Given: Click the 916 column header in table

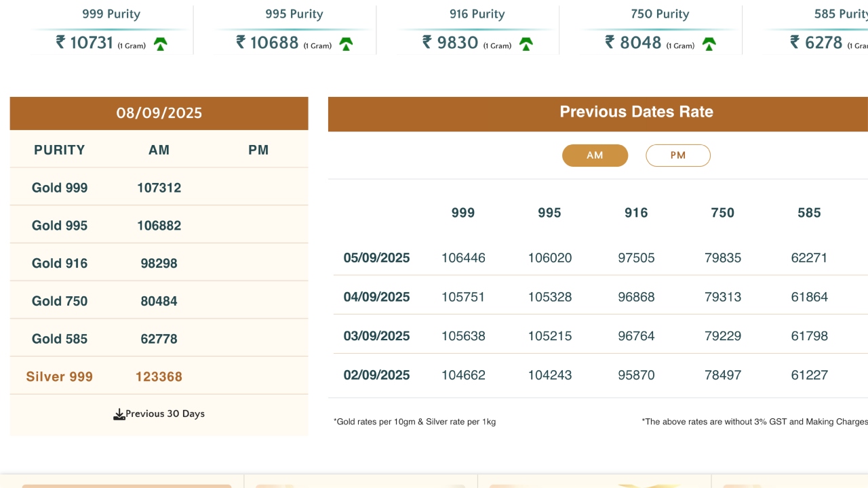Looking at the screenshot, I should [636, 213].
